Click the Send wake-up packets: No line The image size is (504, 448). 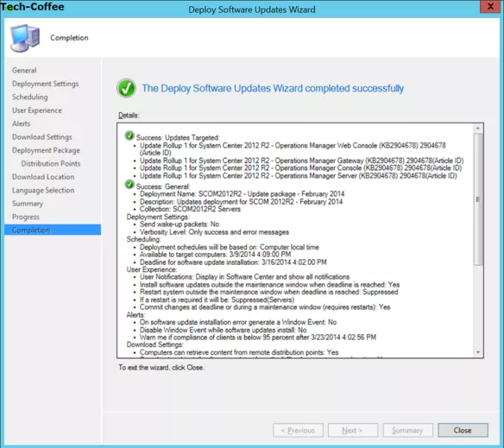(180, 224)
